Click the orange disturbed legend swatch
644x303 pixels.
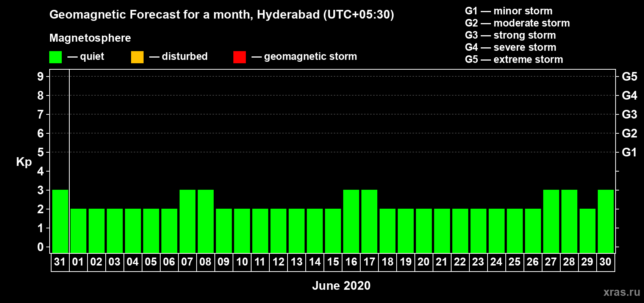(x=137, y=57)
